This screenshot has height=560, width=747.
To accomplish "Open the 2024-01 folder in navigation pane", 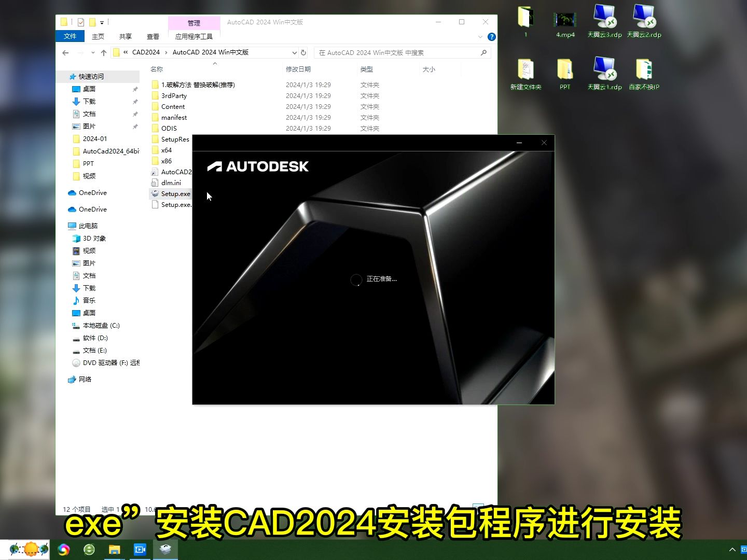I will pos(95,138).
